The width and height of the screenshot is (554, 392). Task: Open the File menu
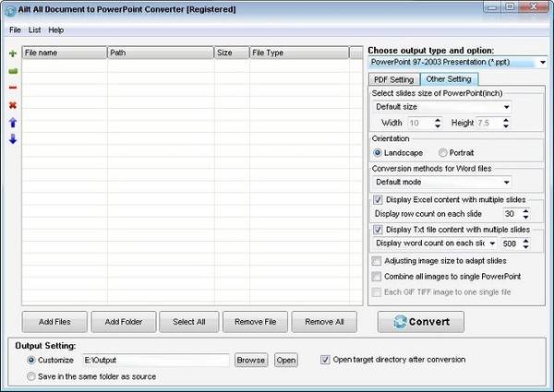click(x=15, y=30)
